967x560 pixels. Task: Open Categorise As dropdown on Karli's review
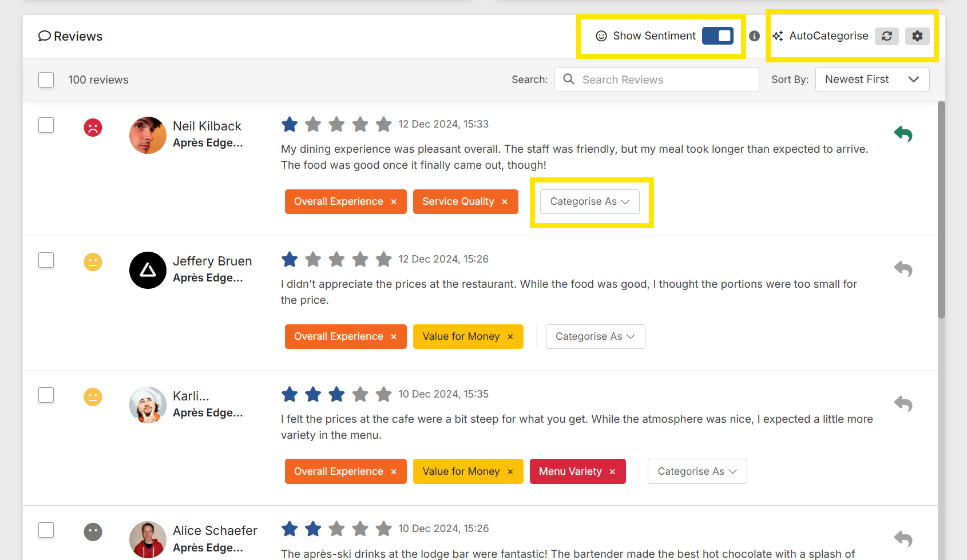[696, 472]
